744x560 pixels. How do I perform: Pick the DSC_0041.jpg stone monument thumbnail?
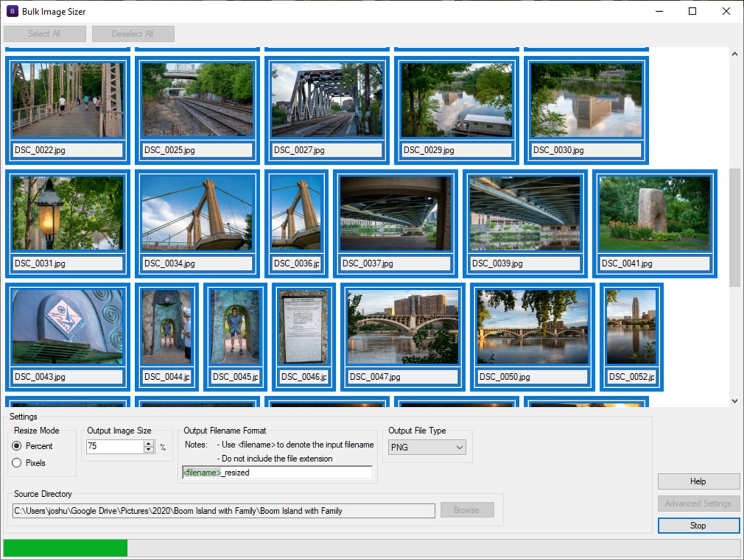655,214
